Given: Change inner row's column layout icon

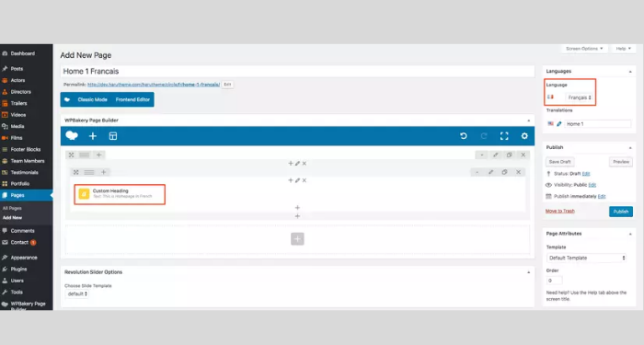Looking at the screenshot, I should (89, 172).
